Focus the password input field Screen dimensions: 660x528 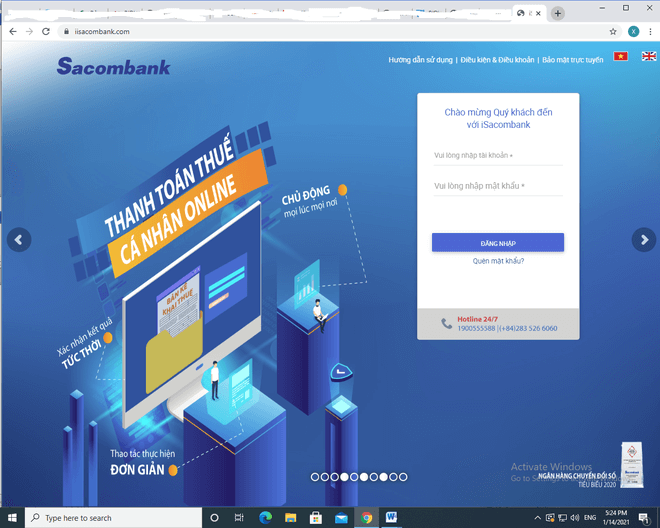(498, 186)
